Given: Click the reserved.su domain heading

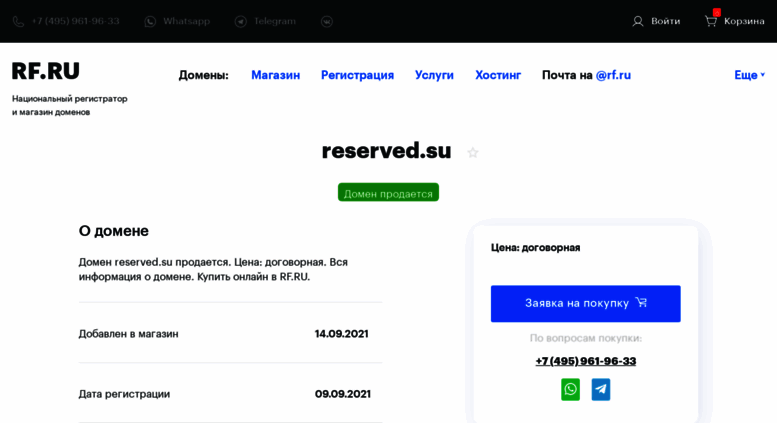Looking at the screenshot, I should (387, 151).
